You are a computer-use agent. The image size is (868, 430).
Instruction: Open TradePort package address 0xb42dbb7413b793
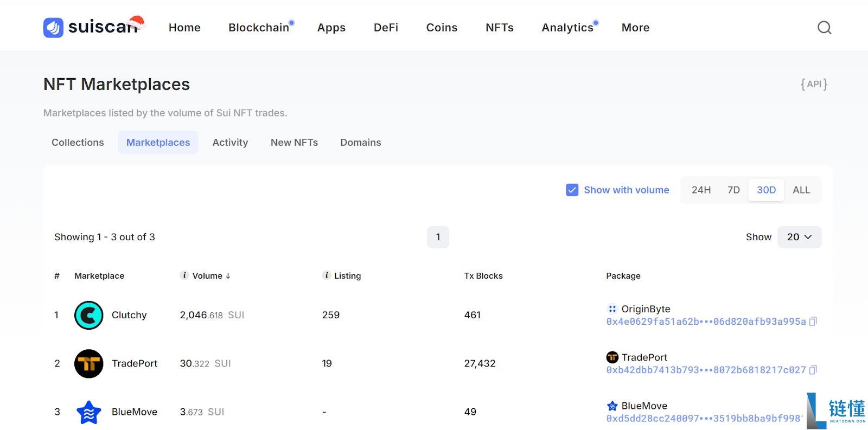706,370
